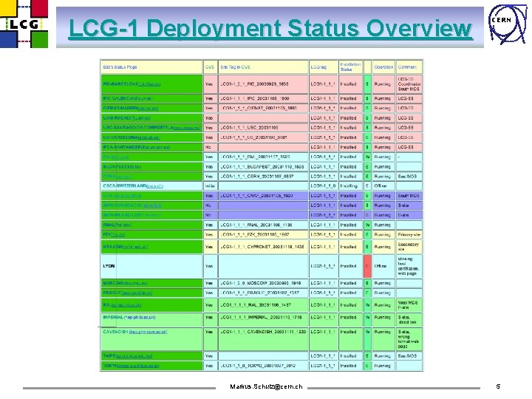Select the red status cell in LYON row
This screenshot has height=399, width=532.
[367, 266]
